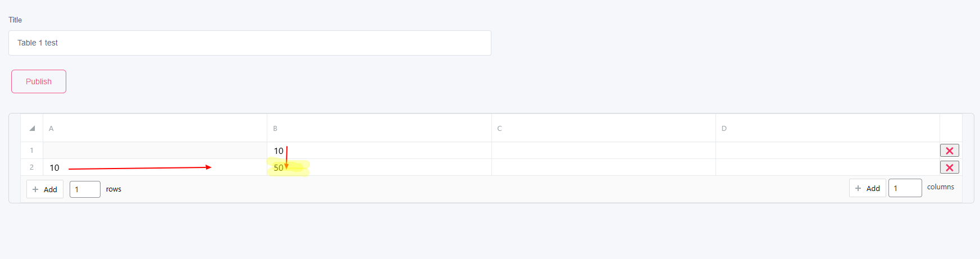Select column D header
This screenshot has height=259, width=980.
click(828, 128)
